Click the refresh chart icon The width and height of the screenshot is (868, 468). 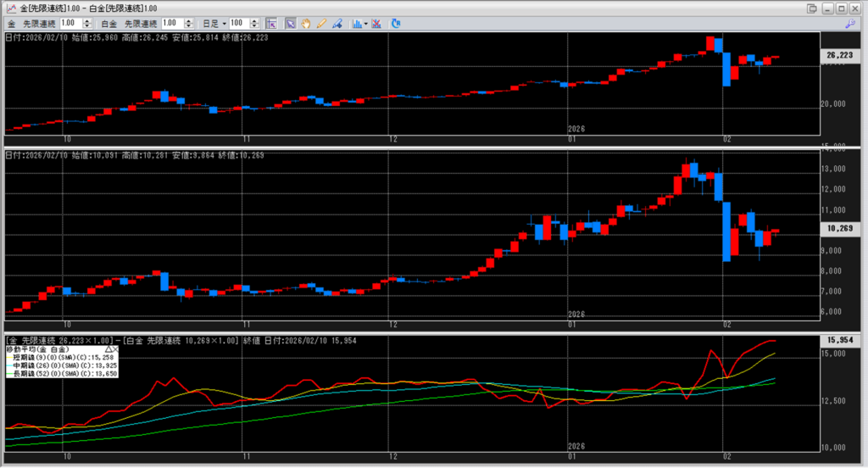(396, 23)
